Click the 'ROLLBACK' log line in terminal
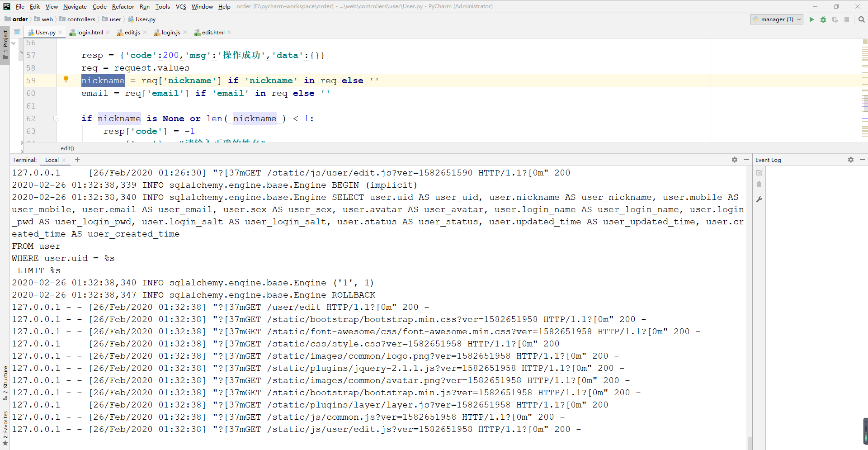This screenshot has width=868, height=450. (193, 295)
